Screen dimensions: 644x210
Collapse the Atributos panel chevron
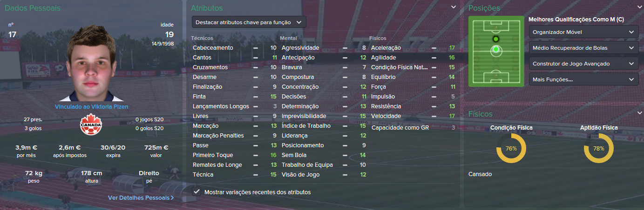pyautogui.click(x=453, y=7)
